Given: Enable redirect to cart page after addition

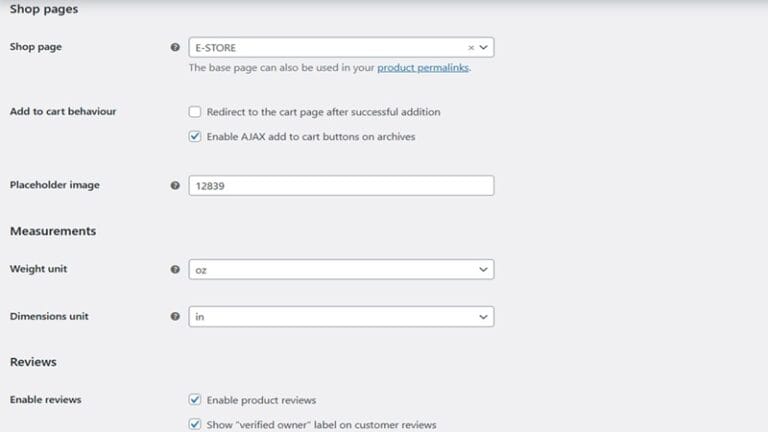Looking at the screenshot, I should [x=196, y=112].
